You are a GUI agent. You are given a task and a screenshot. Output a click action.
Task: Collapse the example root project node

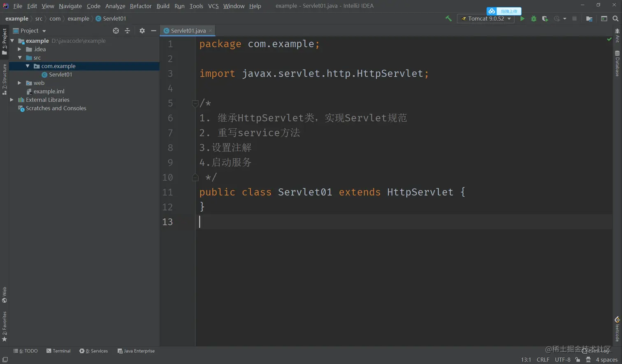(12, 41)
